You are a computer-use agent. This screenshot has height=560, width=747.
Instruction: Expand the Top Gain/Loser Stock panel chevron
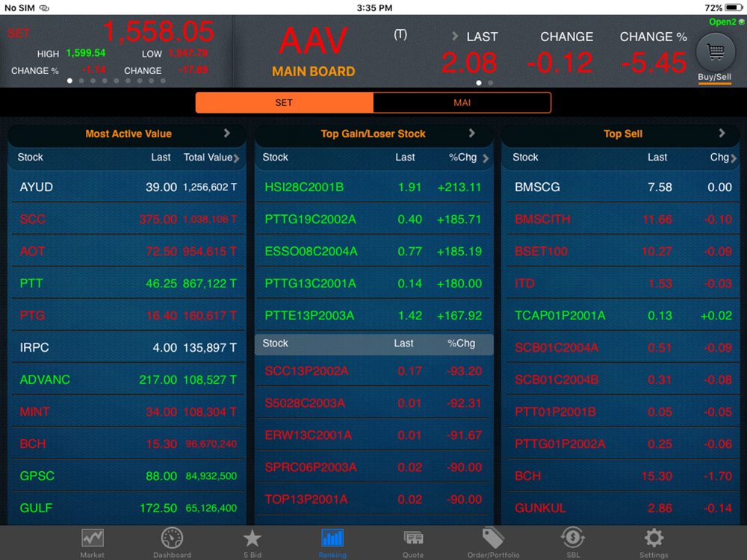pyautogui.click(x=472, y=134)
